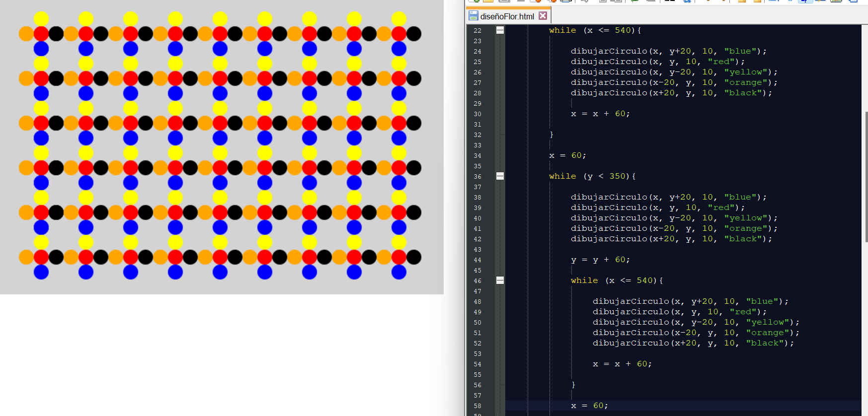
Task: Collapse the while (y < 350) block at line 36
Action: (500, 176)
